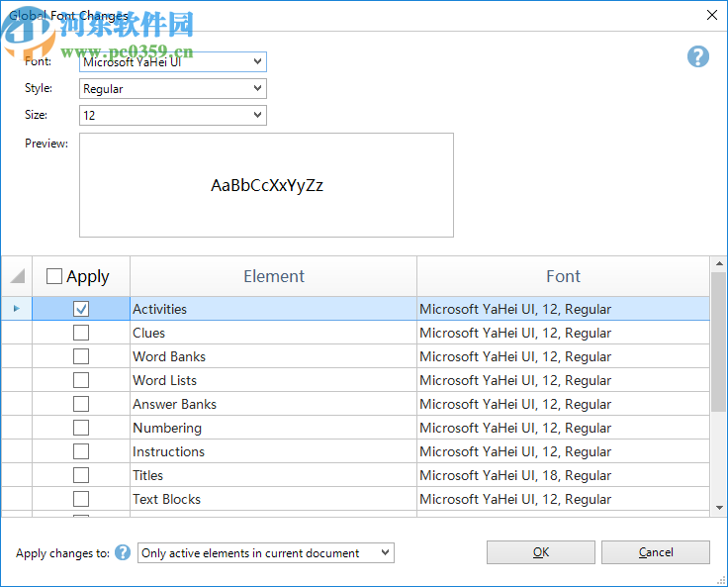728x587 pixels.
Task: Select the Instructions element cell
Action: click(x=273, y=451)
